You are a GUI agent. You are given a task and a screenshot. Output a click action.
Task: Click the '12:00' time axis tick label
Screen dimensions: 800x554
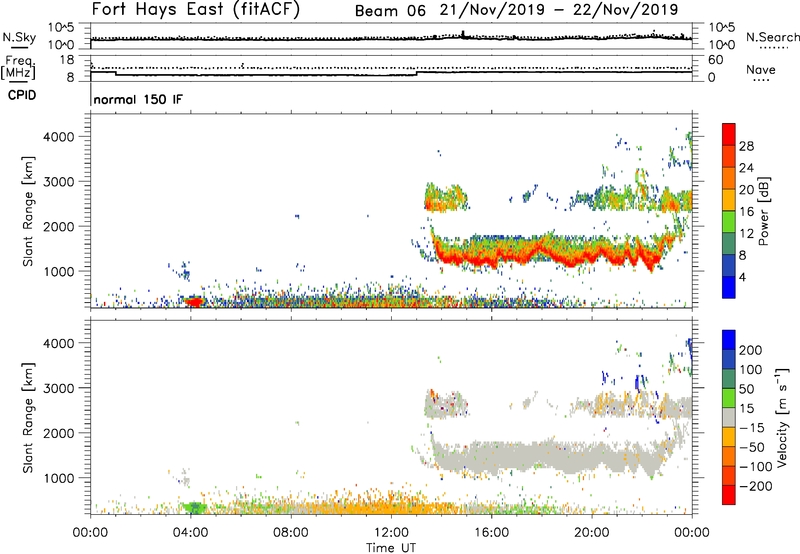click(x=391, y=533)
